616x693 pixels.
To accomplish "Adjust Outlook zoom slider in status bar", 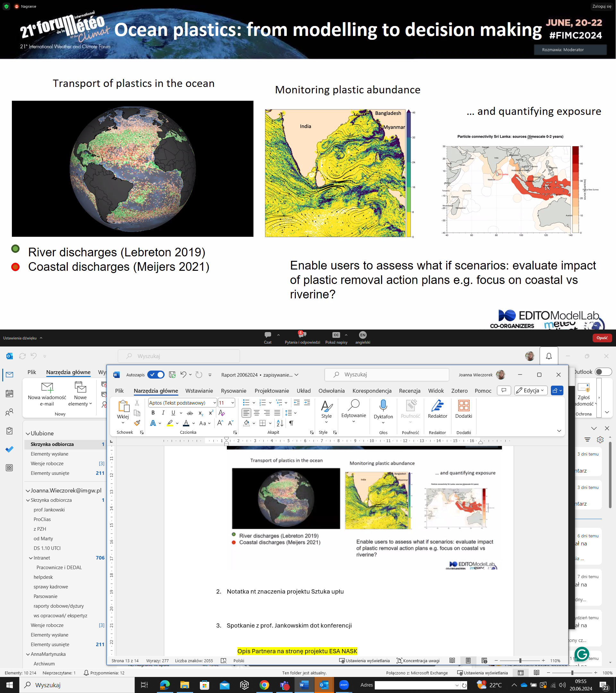I will [572, 673].
